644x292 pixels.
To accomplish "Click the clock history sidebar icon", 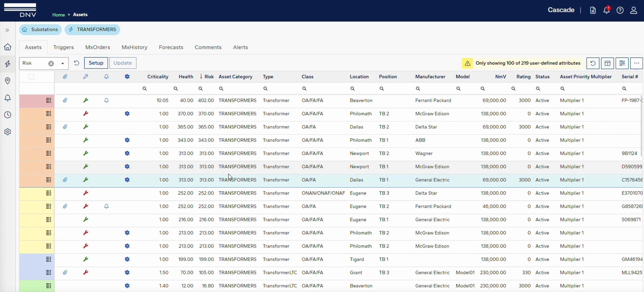I will pos(8,115).
